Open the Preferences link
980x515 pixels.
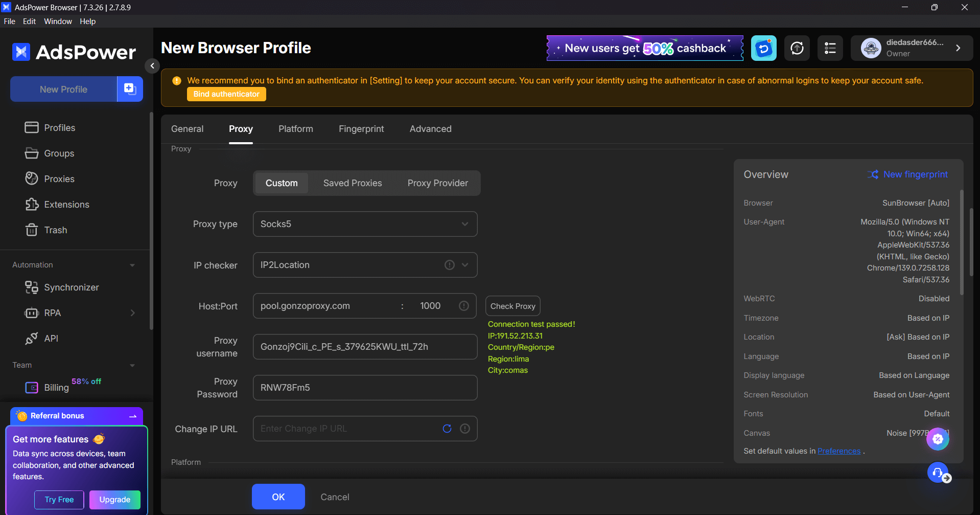pyautogui.click(x=839, y=451)
